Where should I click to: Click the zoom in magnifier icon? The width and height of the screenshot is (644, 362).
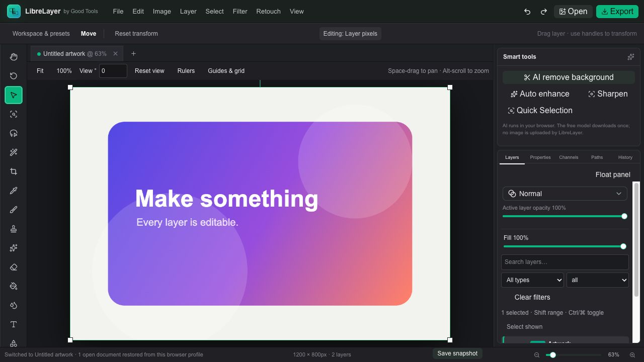(x=632, y=355)
